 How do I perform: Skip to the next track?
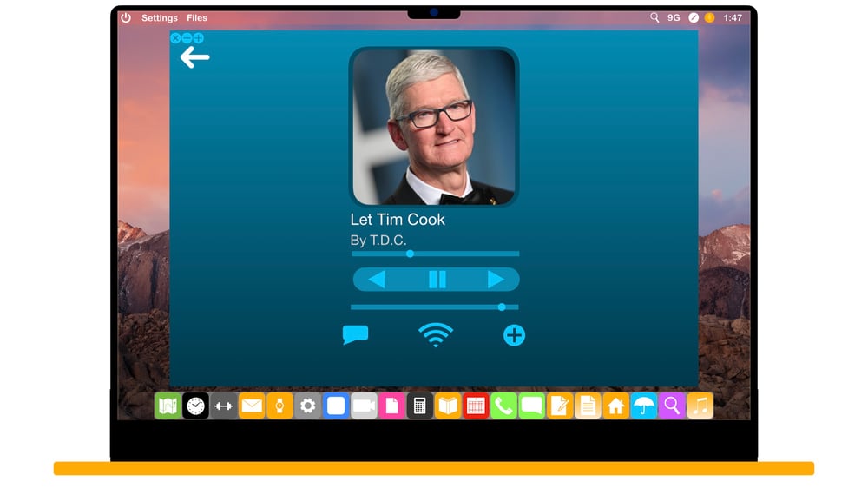coord(496,280)
